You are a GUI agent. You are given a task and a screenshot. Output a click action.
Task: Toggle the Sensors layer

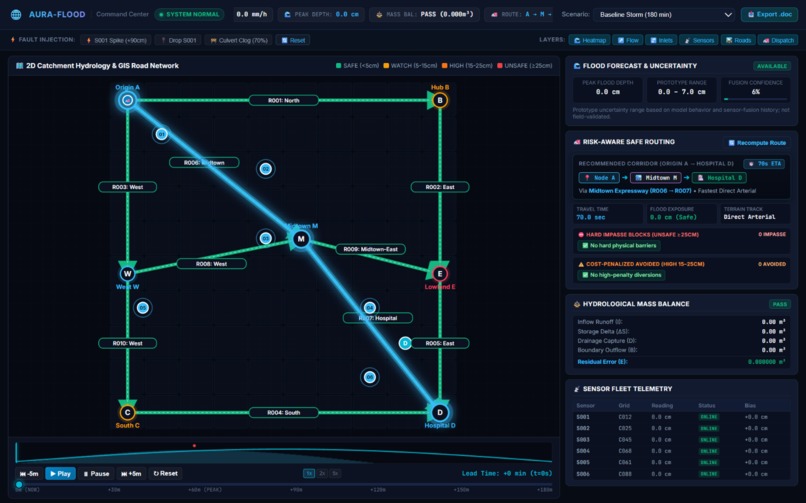(x=699, y=40)
